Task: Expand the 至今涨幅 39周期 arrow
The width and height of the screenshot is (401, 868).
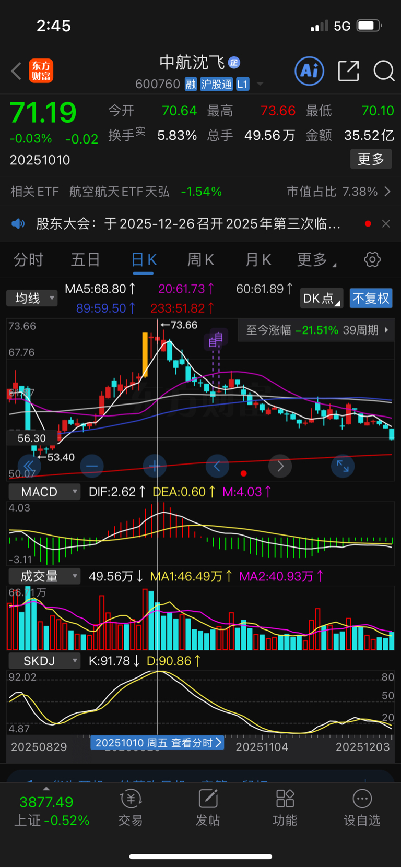Action: pos(386,330)
